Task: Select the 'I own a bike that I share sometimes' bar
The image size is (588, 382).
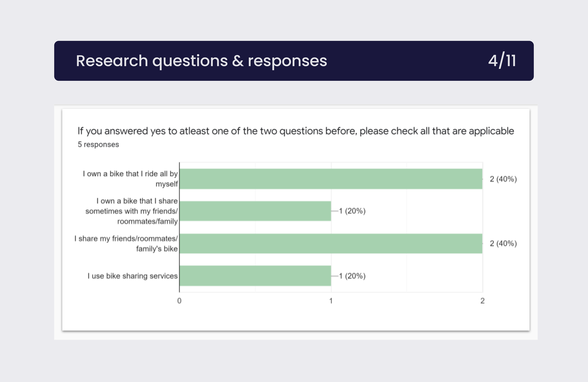Action: pyautogui.click(x=255, y=211)
